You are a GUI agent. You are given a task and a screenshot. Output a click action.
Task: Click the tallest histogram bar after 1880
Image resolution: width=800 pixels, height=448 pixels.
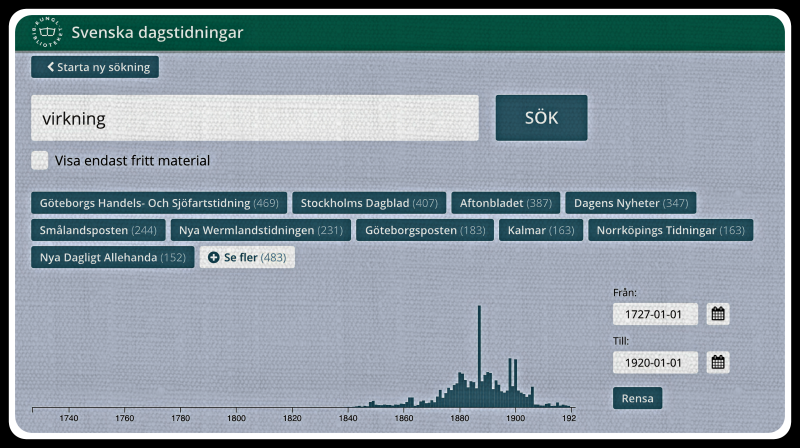point(480,355)
